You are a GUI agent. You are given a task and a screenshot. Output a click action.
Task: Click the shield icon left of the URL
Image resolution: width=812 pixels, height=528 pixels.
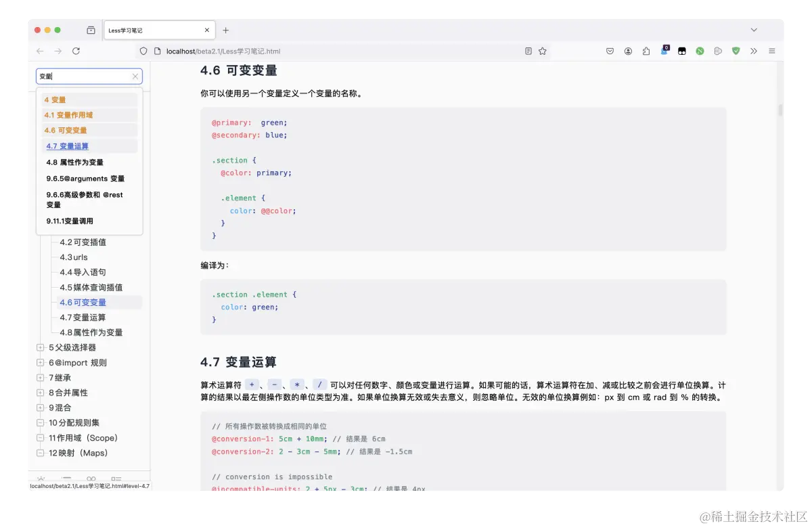tap(143, 51)
